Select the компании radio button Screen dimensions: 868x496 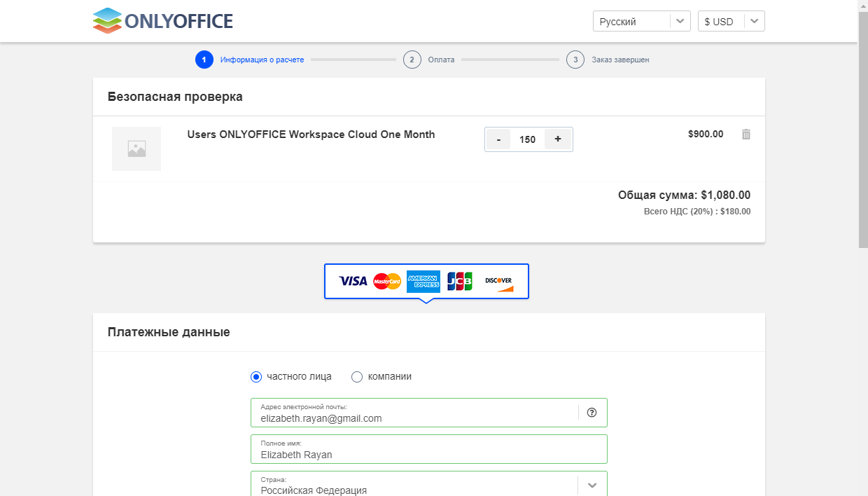[357, 377]
